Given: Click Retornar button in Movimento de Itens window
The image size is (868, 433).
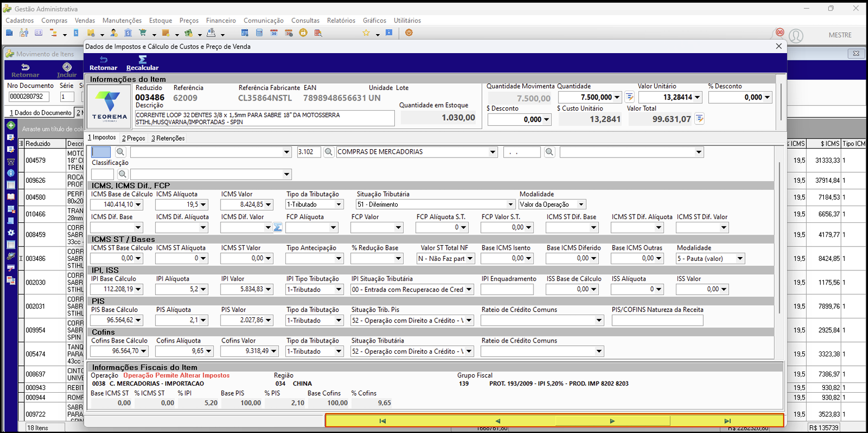Looking at the screenshot, I should pyautogui.click(x=25, y=70).
